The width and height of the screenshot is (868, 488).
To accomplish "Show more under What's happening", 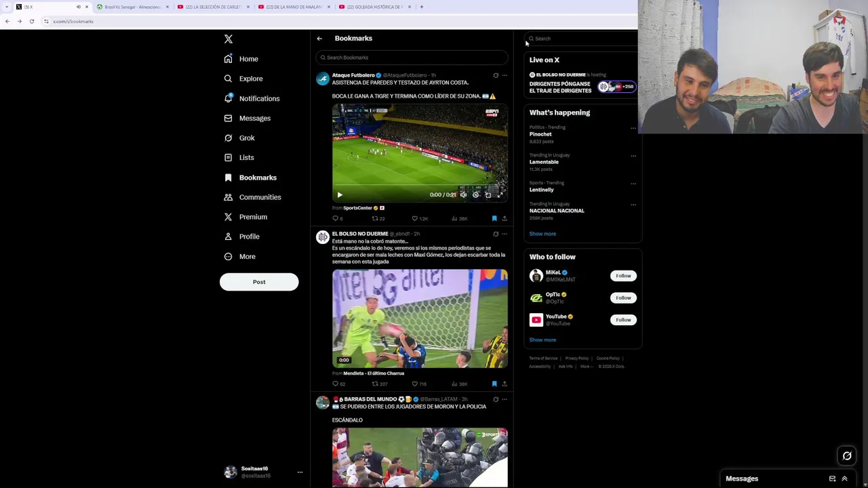I will [542, 234].
